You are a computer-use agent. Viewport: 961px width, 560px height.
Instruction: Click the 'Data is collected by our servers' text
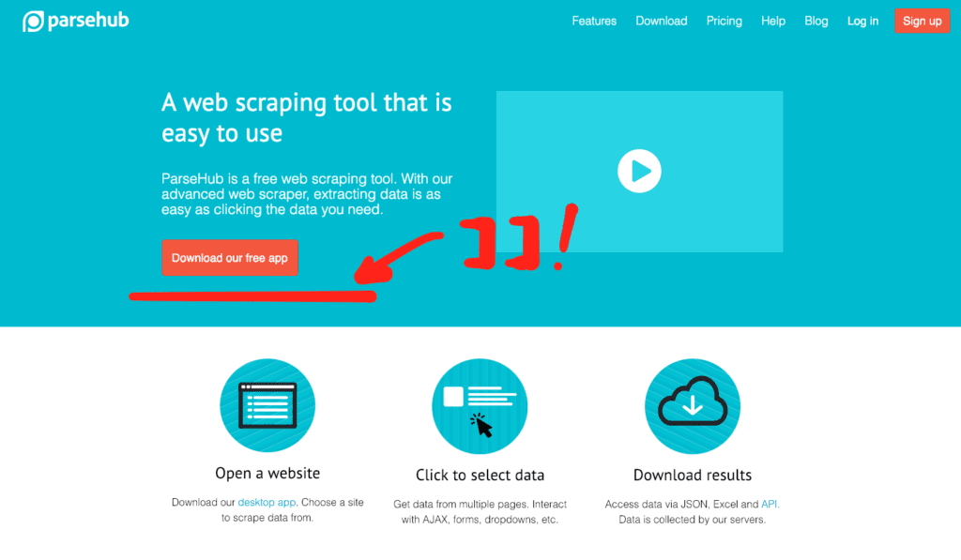[692, 520]
